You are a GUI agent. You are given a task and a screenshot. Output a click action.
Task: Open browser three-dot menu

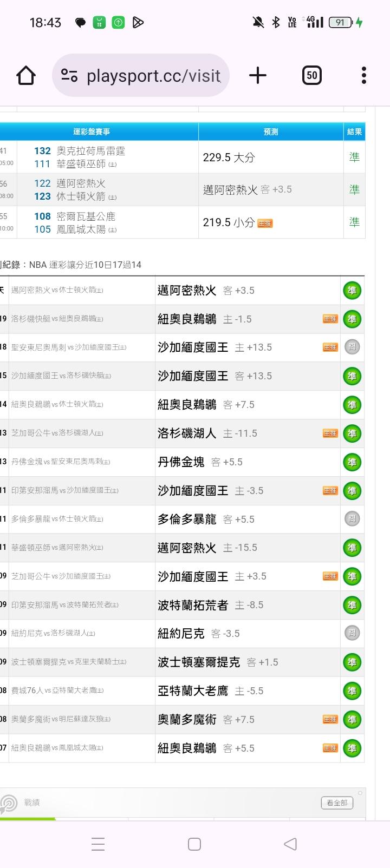[x=364, y=75]
